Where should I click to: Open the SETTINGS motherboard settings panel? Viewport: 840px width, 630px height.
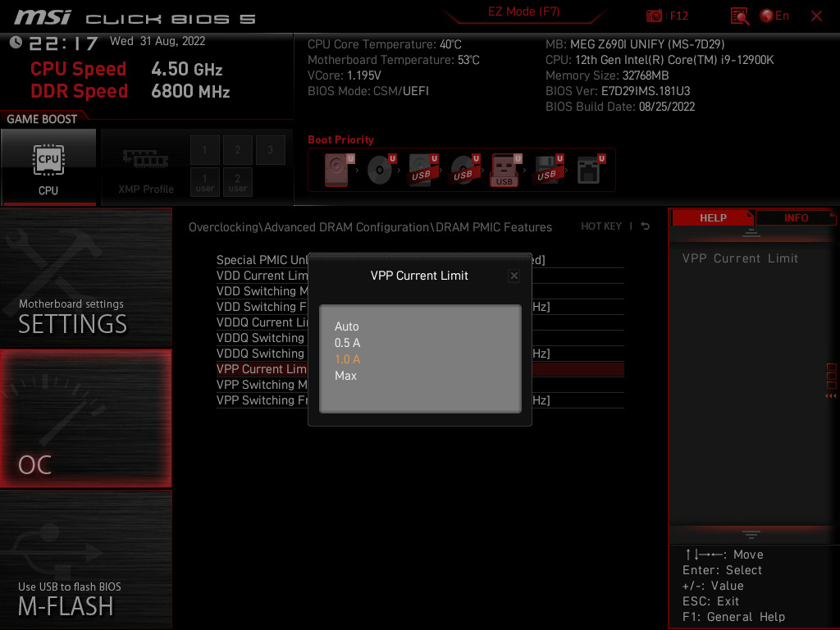pos(85,278)
